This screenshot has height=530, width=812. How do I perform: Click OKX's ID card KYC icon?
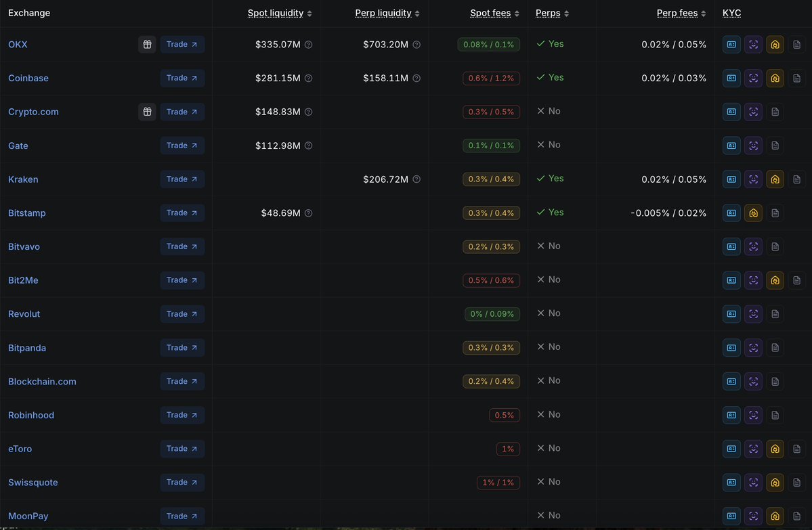tap(731, 45)
